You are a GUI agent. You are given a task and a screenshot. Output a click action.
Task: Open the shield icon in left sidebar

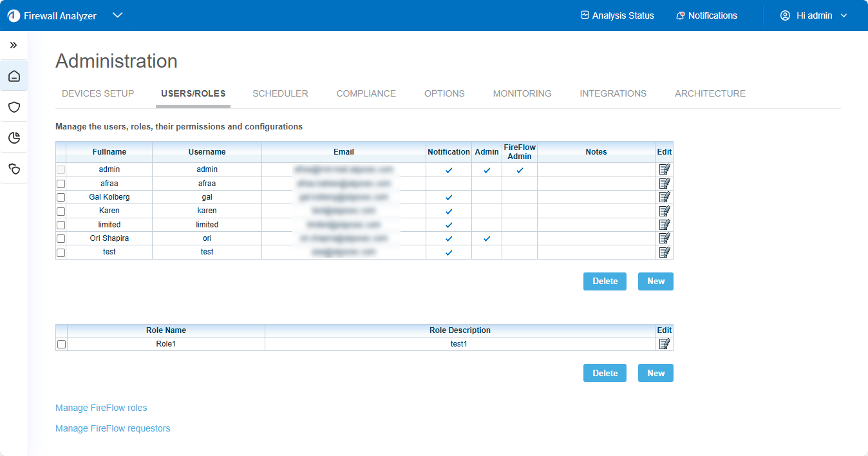click(x=14, y=107)
